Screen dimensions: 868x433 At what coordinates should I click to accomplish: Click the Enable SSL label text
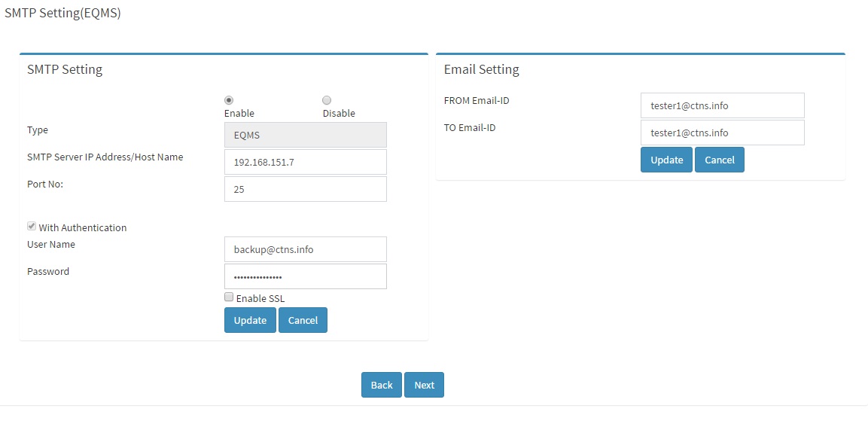(x=260, y=298)
